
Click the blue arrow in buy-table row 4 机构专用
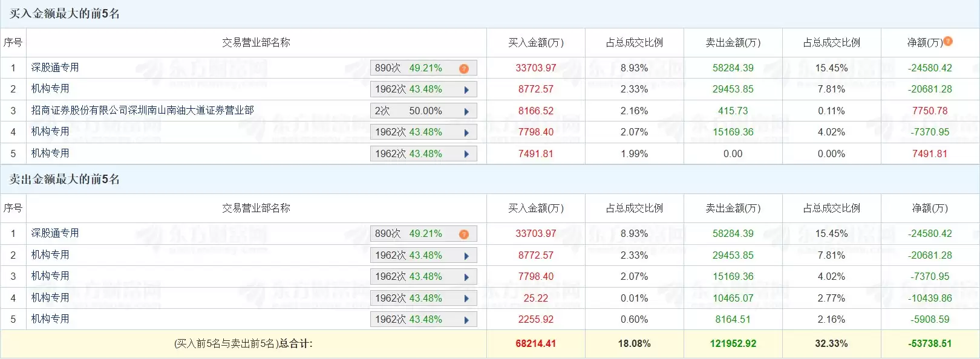coord(466,132)
